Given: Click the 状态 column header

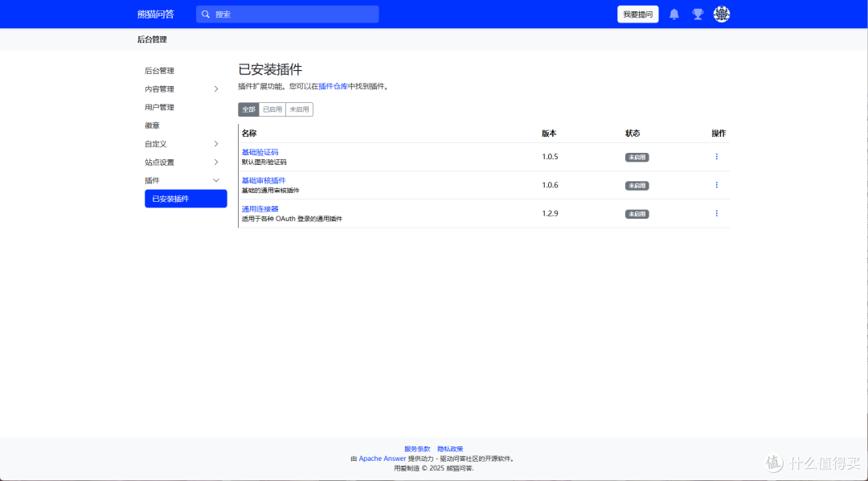Looking at the screenshot, I should pyautogui.click(x=633, y=134).
